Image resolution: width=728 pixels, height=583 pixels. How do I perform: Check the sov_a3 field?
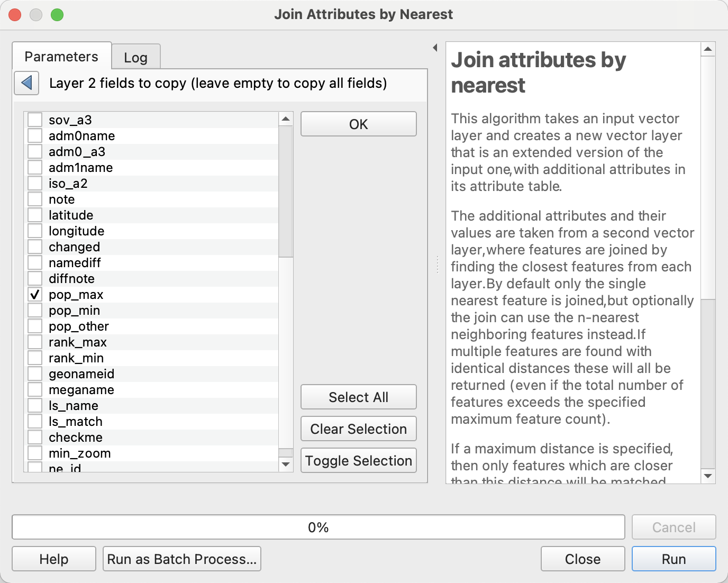35,120
